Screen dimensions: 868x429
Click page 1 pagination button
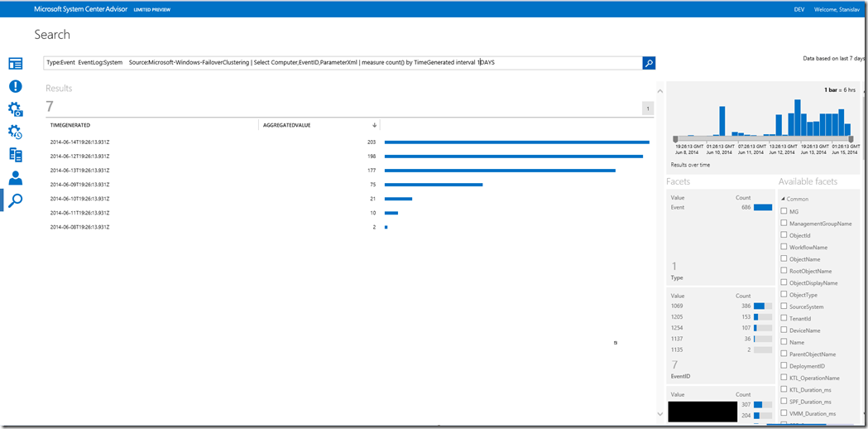click(x=648, y=108)
